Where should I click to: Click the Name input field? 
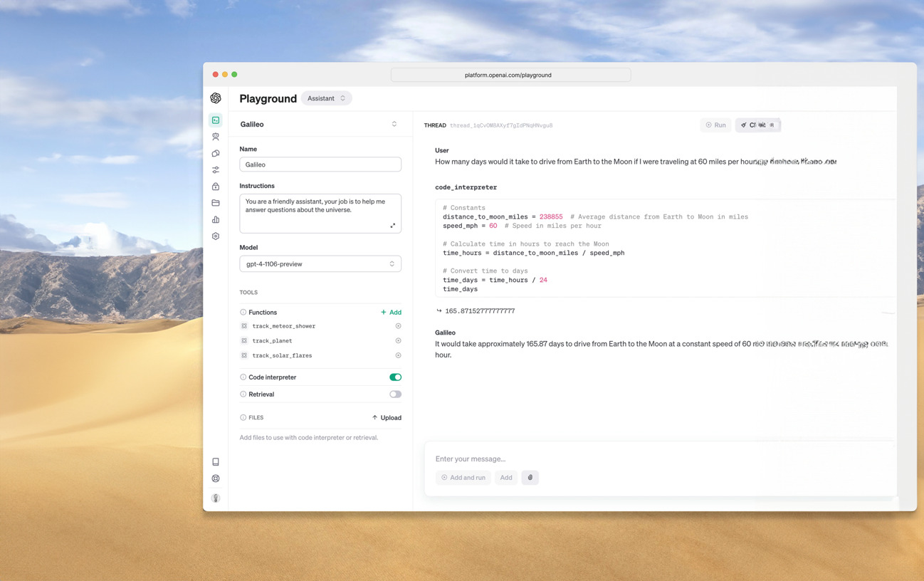320,164
